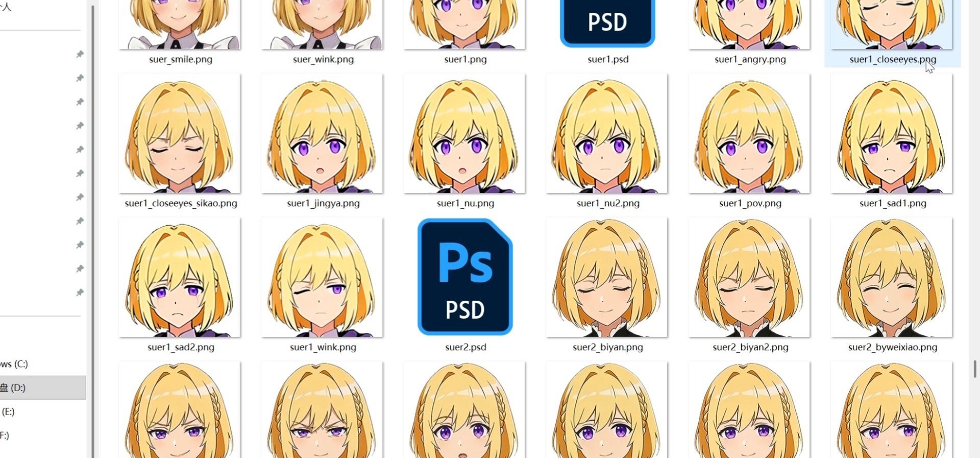
Task: Select the suer2.psd Photoshop file icon
Action: point(465,277)
